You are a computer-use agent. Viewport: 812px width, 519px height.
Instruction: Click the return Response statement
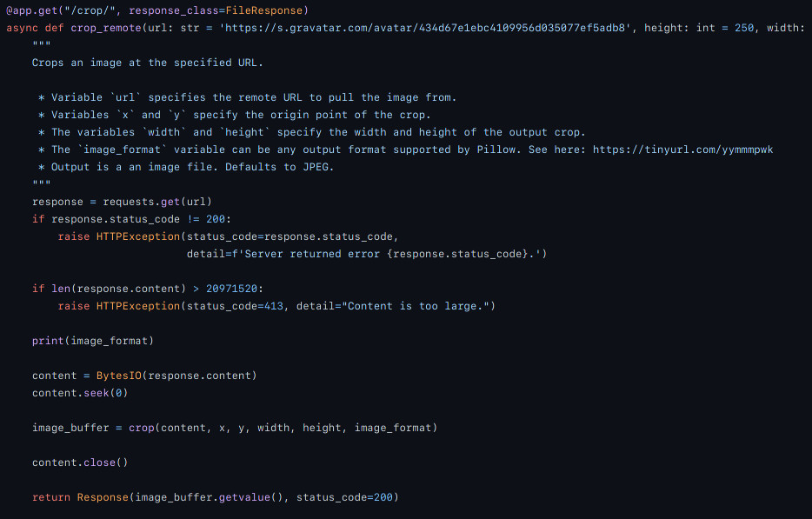point(80,497)
